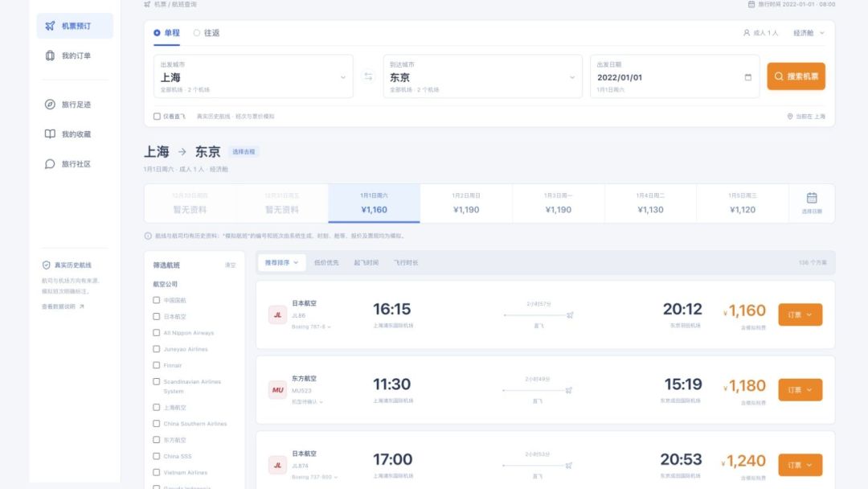Open 我的订单 in the sidebar
Screen dimensions: 868x489
pos(75,56)
